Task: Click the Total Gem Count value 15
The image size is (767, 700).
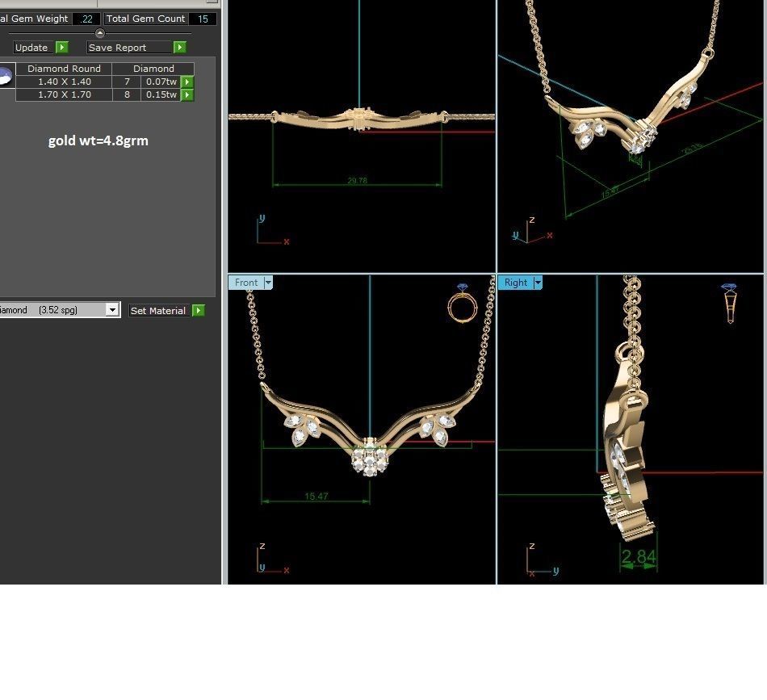Action: [x=203, y=19]
